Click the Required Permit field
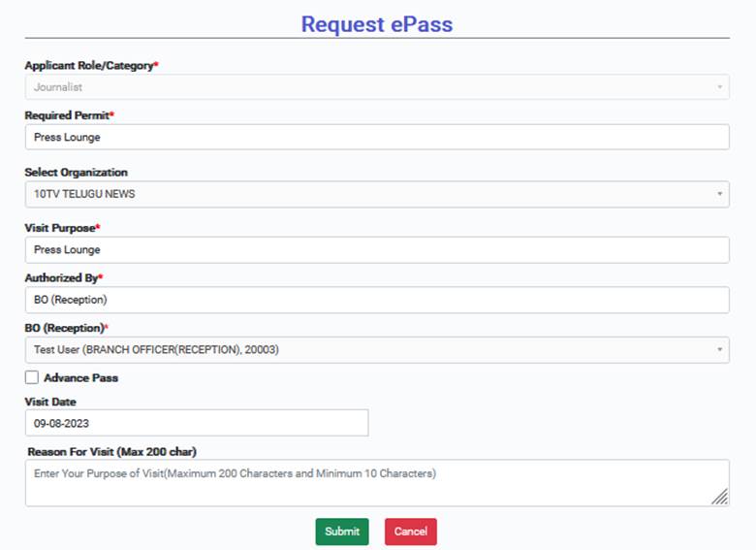Screen dimensions: 756x550 pos(377,137)
